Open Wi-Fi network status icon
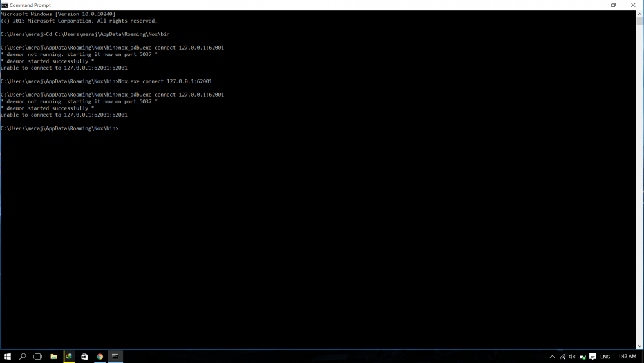This screenshot has width=644, height=363. [x=562, y=357]
